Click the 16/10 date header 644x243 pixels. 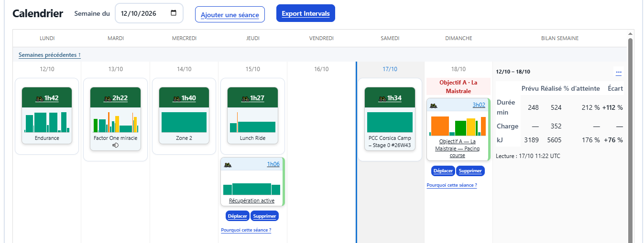(x=321, y=69)
